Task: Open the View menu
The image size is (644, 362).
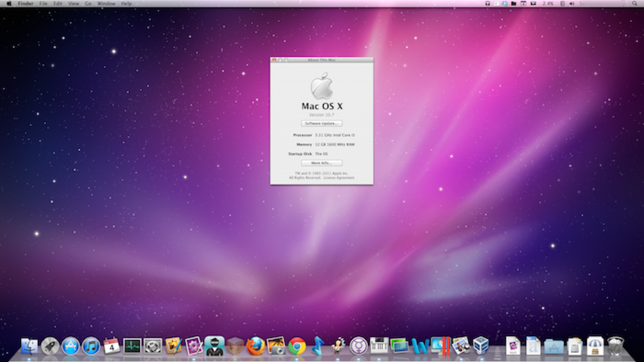Action: pyautogui.click(x=73, y=4)
